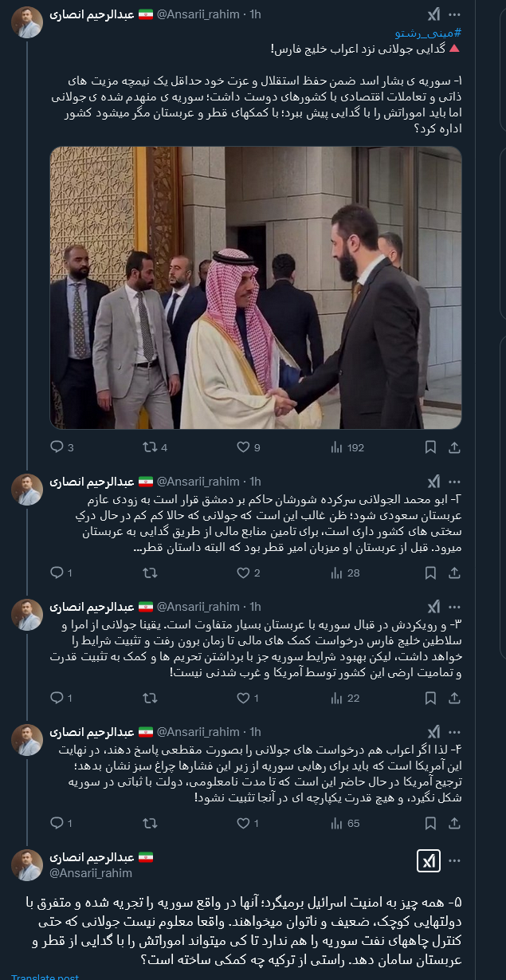Viewport: 506px width, 980px height.
Task: Toggle bookmark on the third tweet
Action: [x=431, y=698]
